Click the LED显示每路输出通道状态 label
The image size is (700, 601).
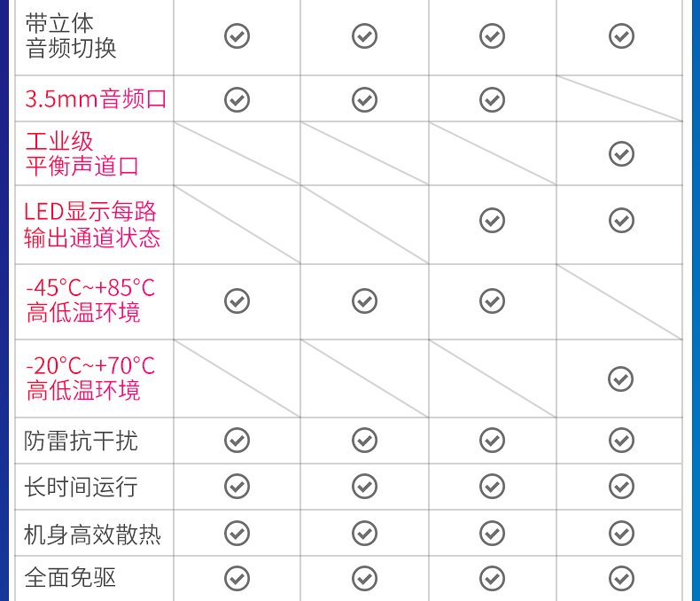[92, 224]
